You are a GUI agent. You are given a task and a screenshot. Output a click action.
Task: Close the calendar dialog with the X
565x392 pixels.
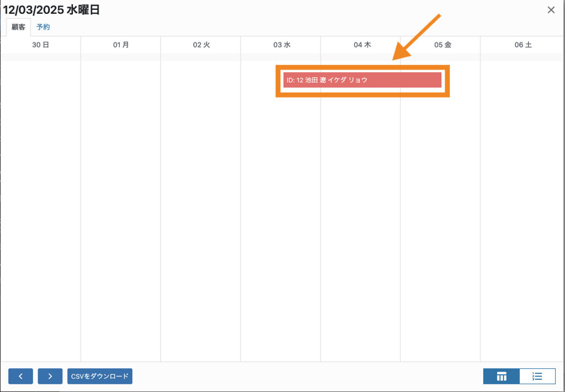(x=551, y=10)
